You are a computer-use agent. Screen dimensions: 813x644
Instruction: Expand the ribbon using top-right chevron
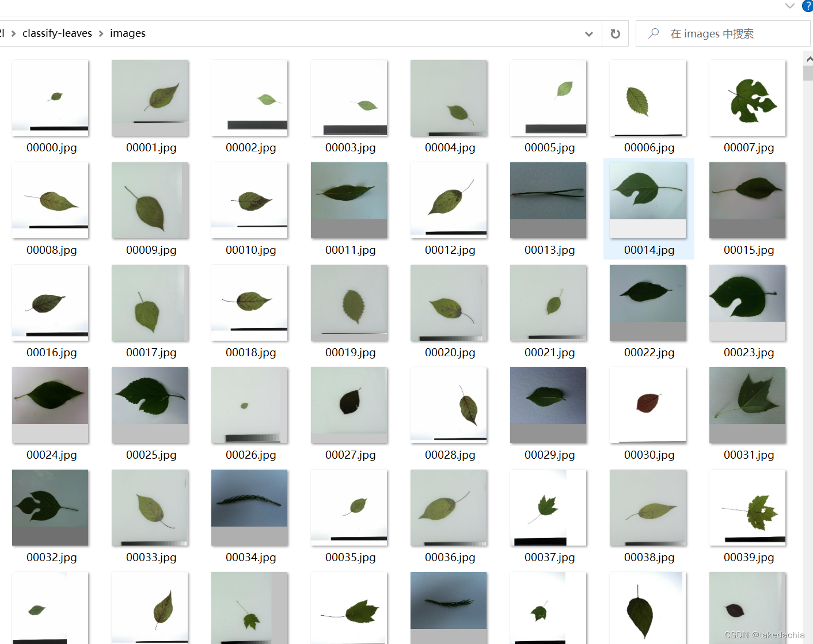coord(789,6)
